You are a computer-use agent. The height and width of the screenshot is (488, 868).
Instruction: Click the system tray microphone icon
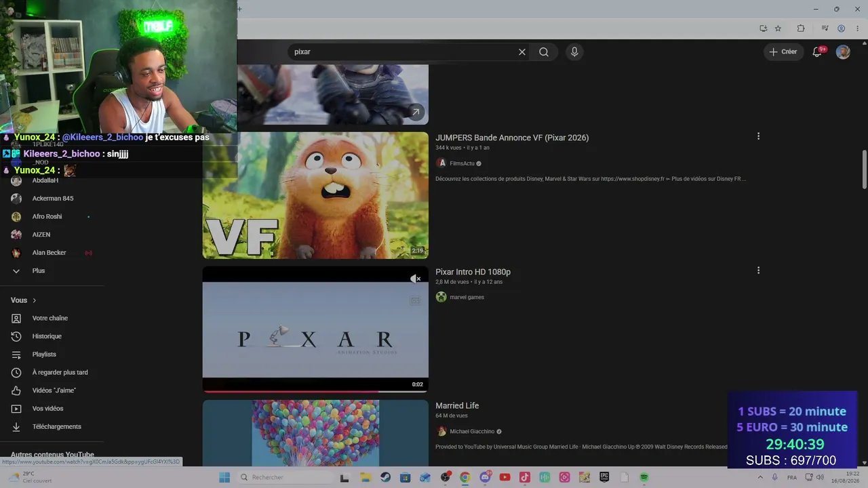click(x=775, y=477)
